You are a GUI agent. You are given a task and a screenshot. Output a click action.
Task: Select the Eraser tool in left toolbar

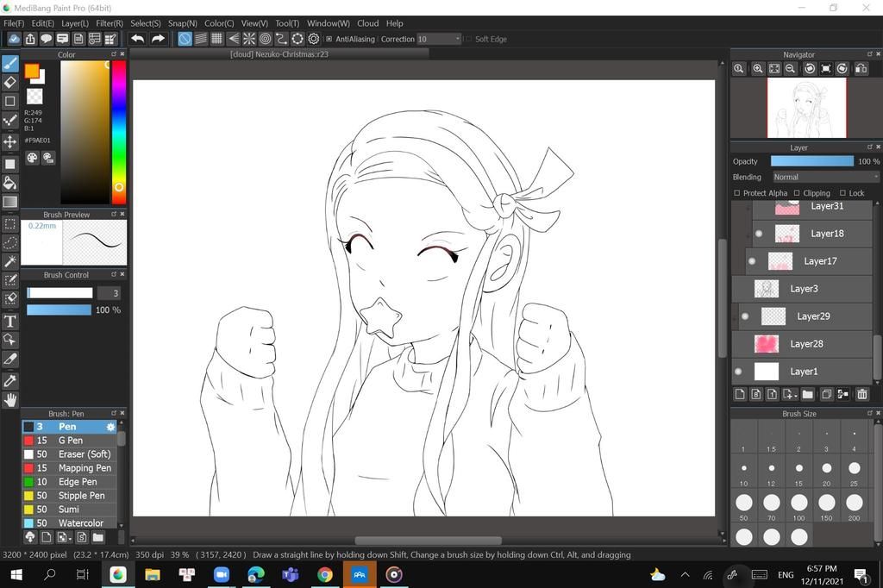pos(10,82)
